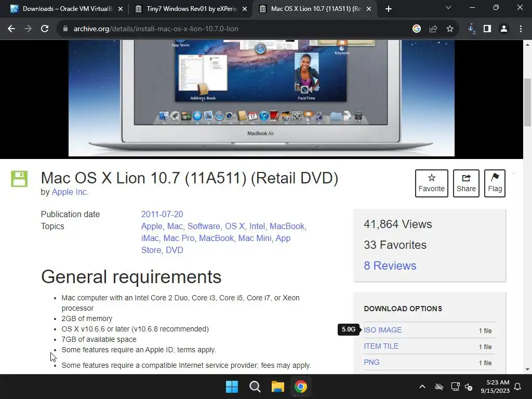This screenshot has width=532, height=399.
Task: Open the Mac Mini topic link
Action: coord(255,238)
